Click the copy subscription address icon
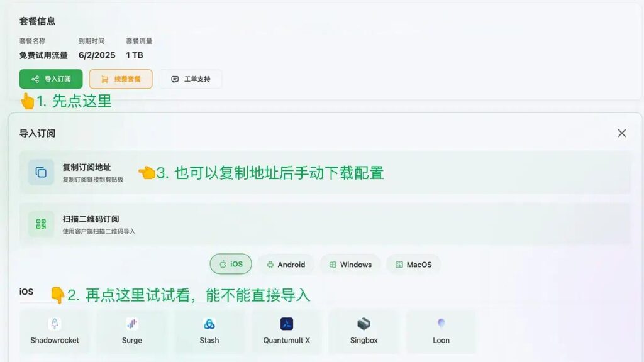 [x=41, y=172]
